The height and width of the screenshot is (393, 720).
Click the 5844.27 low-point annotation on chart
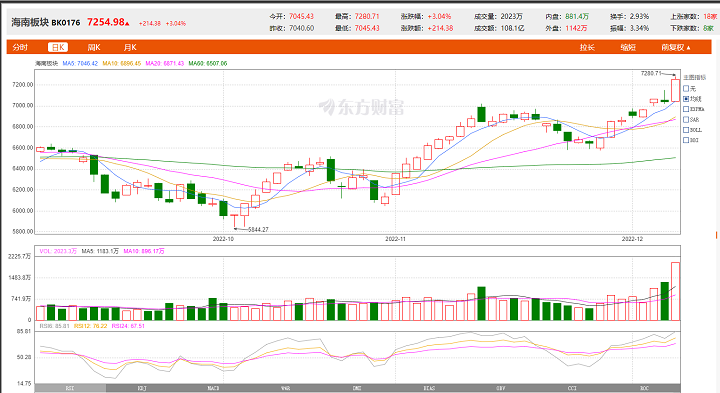[x=258, y=230]
